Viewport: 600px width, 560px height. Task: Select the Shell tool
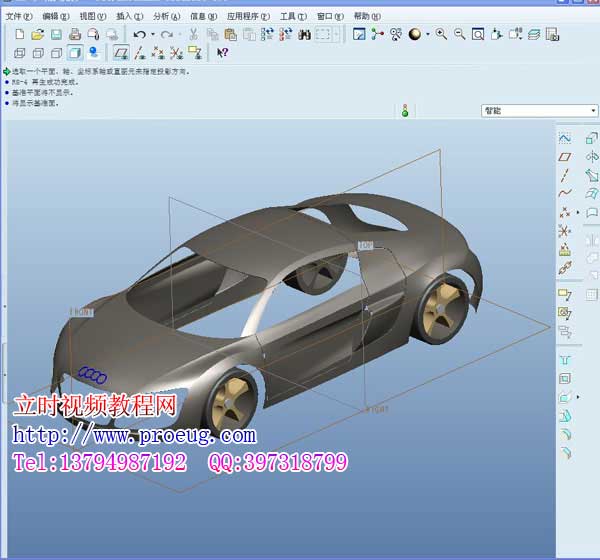[x=565, y=379]
